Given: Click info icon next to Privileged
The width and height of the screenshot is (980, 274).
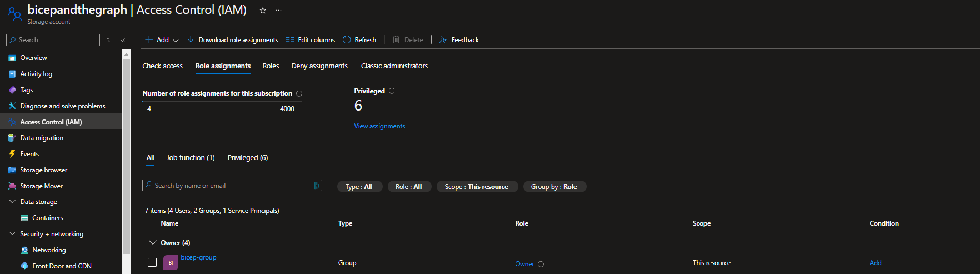Looking at the screenshot, I should tap(392, 91).
